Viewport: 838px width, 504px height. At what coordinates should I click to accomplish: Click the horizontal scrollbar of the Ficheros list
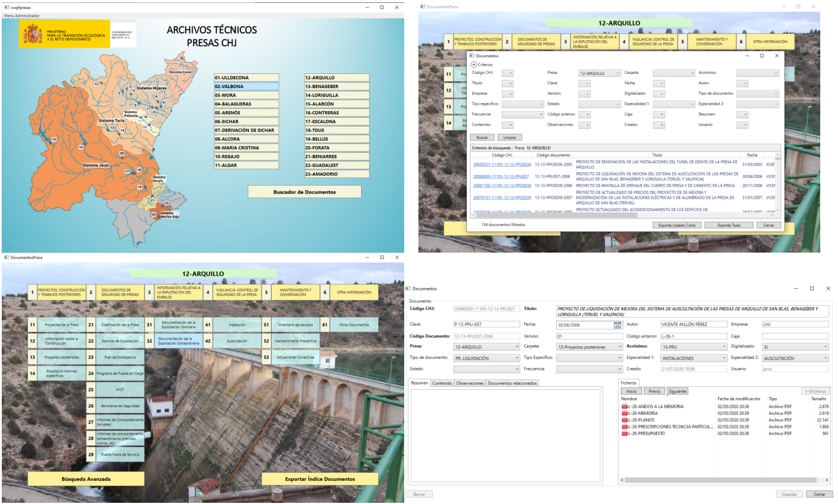(724, 480)
